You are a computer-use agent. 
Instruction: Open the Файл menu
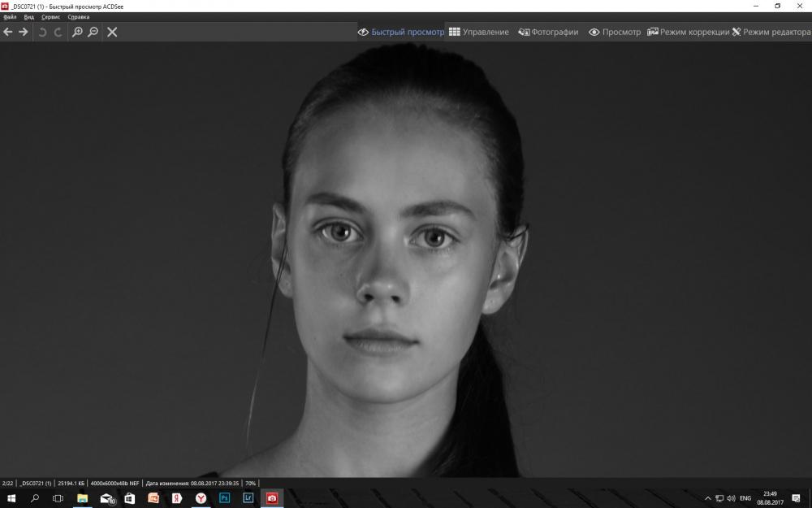click(10, 17)
